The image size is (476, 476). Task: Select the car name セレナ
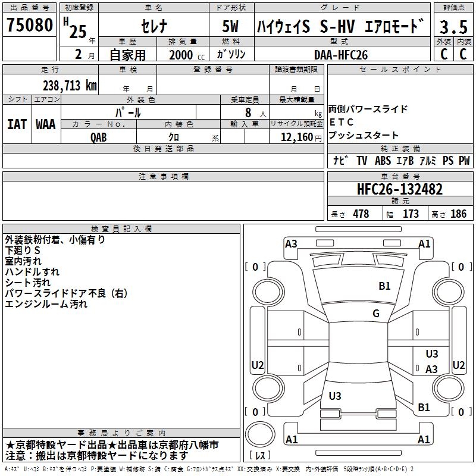153,27
